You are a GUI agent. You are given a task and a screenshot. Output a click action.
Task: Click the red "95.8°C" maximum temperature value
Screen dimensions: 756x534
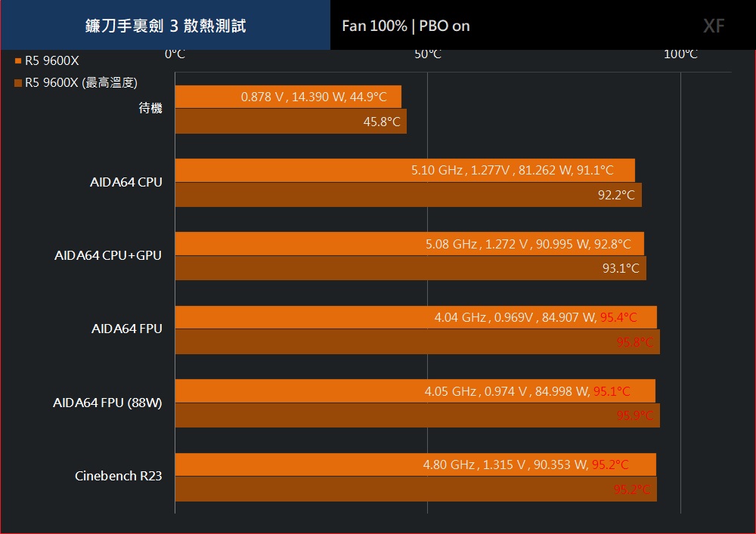tap(635, 342)
